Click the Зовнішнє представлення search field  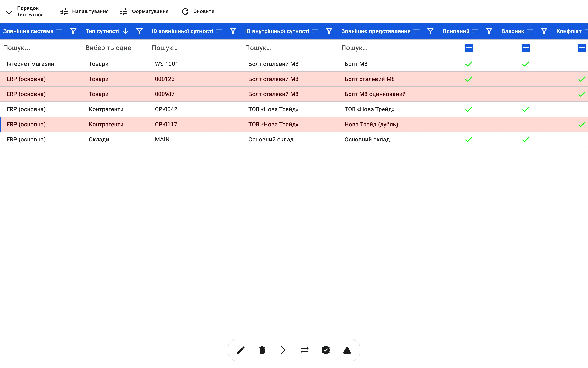[x=389, y=48]
